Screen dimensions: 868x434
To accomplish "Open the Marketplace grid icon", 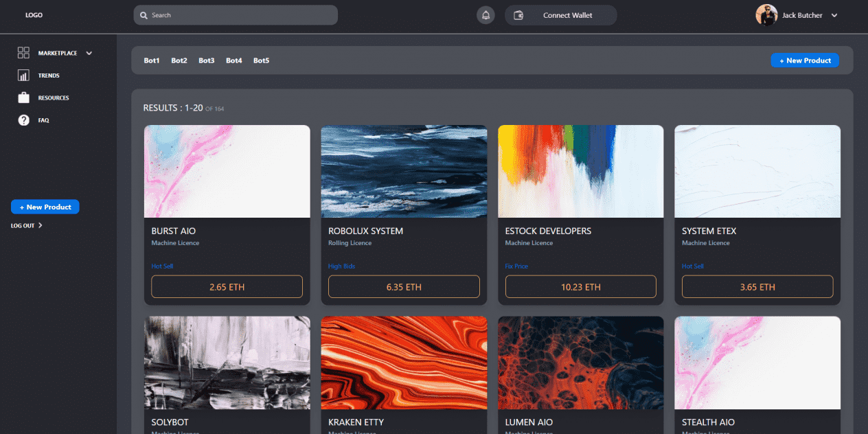I will (x=23, y=53).
